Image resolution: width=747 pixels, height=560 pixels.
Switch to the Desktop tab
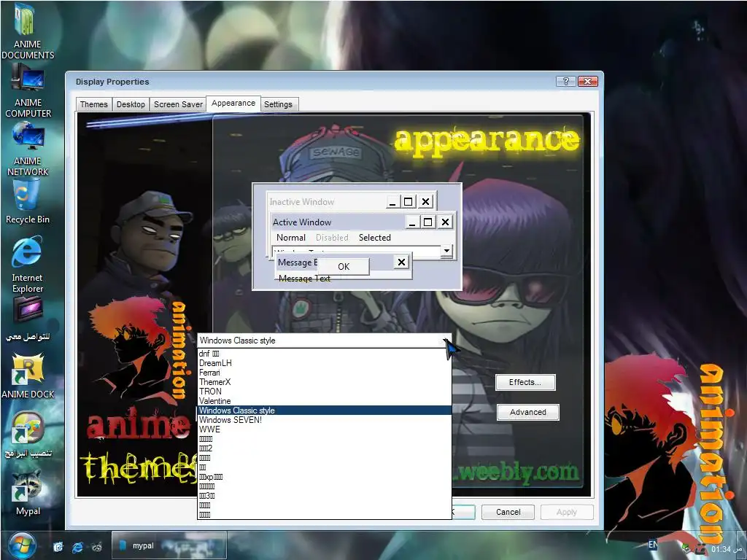click(x=131, y=104)
